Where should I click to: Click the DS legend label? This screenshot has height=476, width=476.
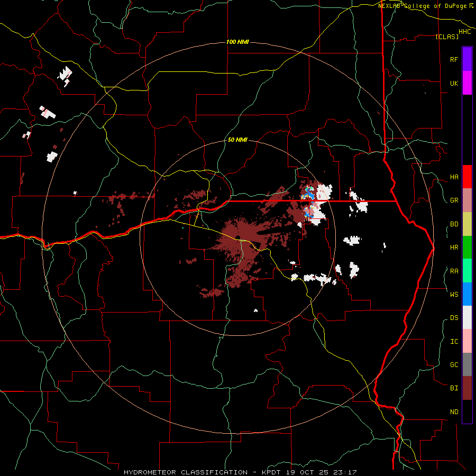(454, 318)
